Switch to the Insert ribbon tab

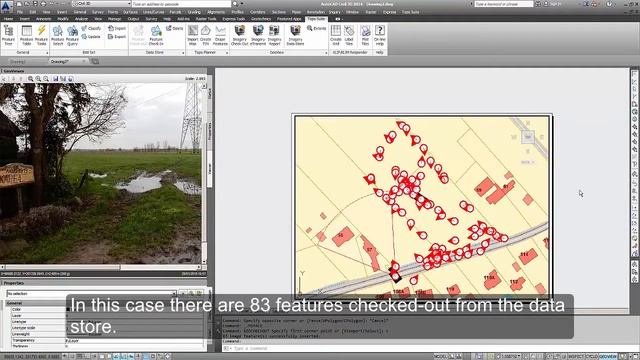24,19
